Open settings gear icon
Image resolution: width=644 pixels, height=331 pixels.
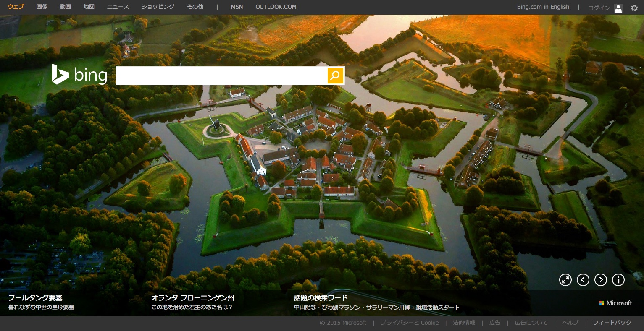(634, 8)
